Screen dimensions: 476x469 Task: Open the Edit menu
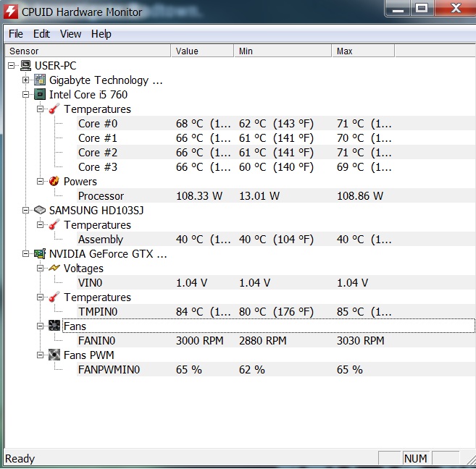pyautogui.click(x=41, y=34)
